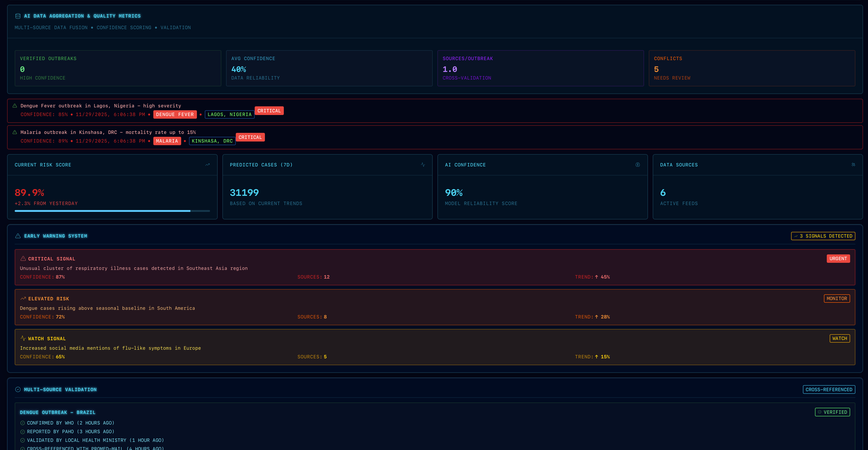Image resolution: width=868 pixels, height=450 pixels.
Task: Click the warning icon on the Malaria Kinshasa alert
Action: click(14, 132)
